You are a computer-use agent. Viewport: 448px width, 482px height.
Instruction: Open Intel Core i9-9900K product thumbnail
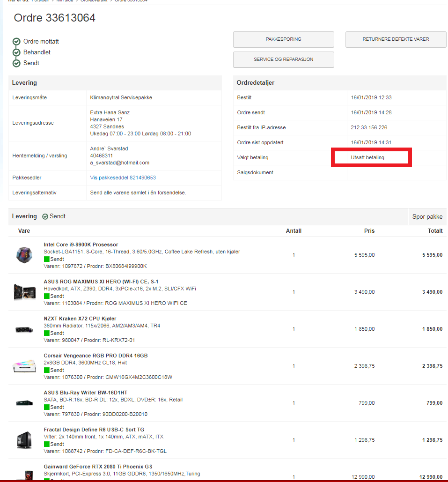point(24,255)
